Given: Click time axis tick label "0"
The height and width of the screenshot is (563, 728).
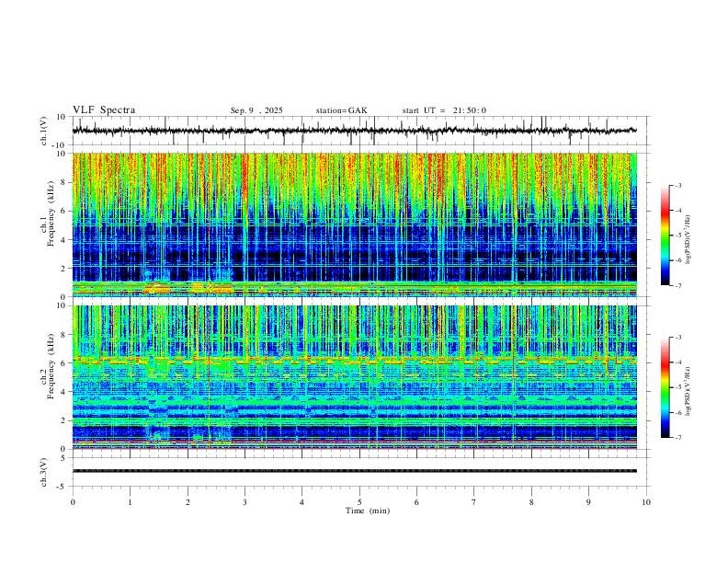Looking at the screenshot, I should [x=73, y=502].
